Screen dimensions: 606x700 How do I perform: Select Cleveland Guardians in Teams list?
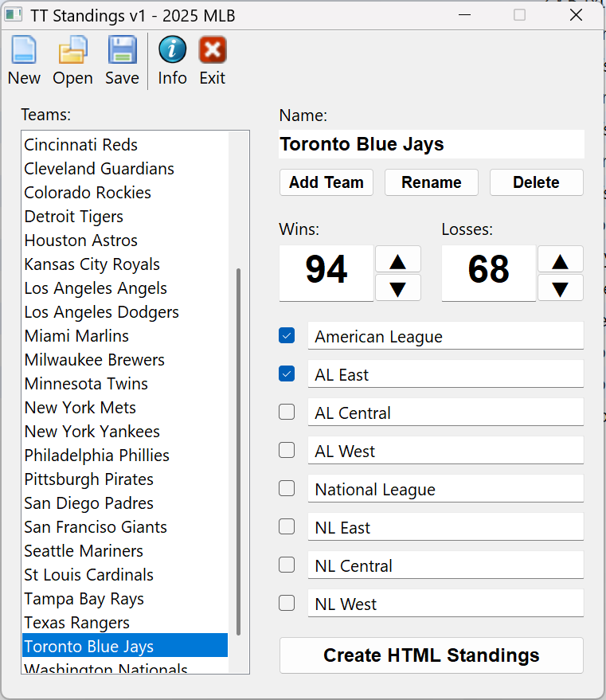point(125,169)
